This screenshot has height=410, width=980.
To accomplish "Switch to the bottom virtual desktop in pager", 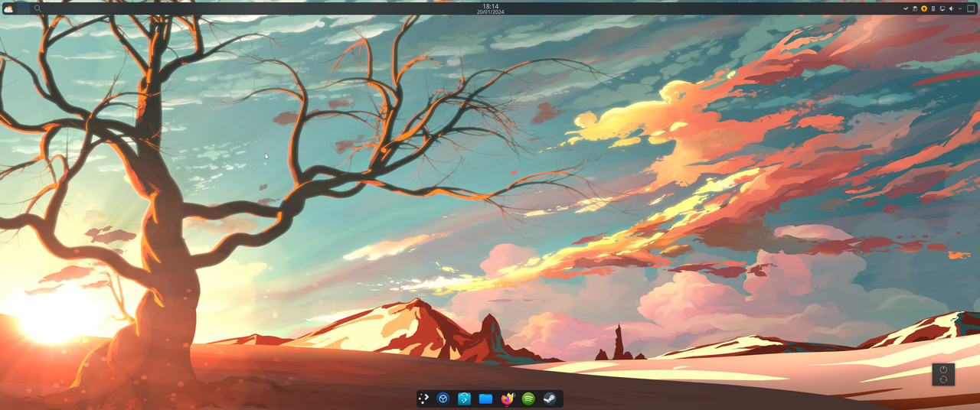I will pos(23,11).
